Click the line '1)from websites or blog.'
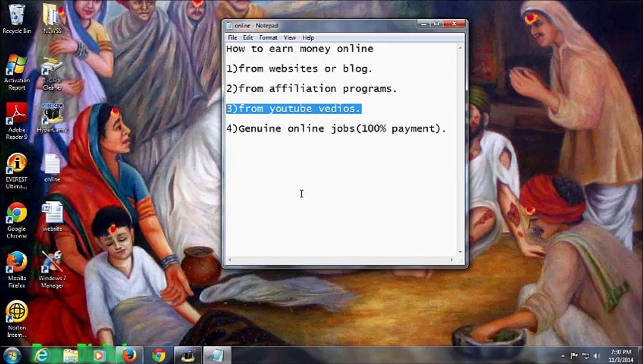Image resolution: width=643 pixels, height=364 pixels. point(299,69)
